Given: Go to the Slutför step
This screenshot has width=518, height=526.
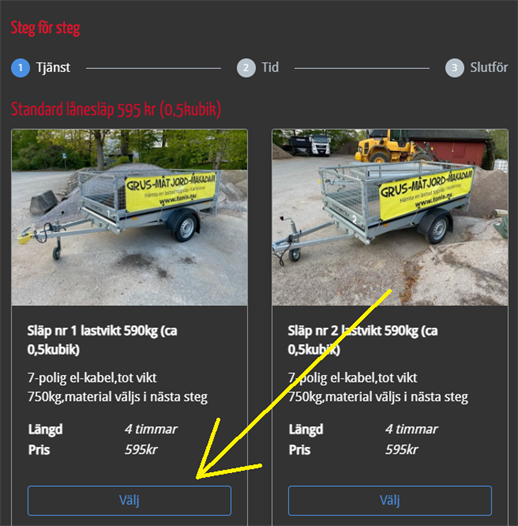Looking at the screenshot, I should (489, 67).
